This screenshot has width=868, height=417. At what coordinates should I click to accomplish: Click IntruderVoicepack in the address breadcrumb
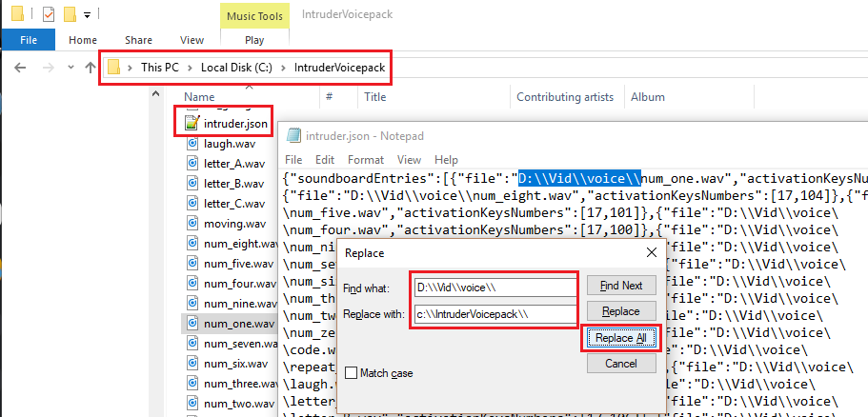(x=339, y=68)
